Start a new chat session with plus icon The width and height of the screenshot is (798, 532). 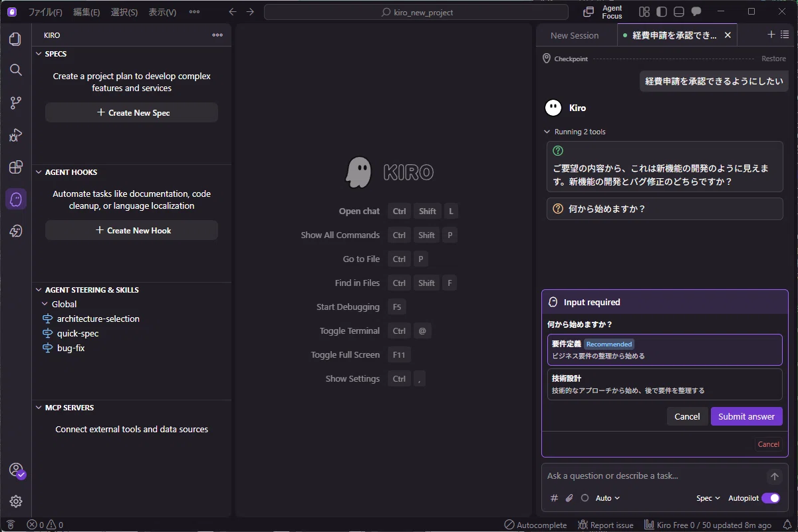(x=771, y=35)
